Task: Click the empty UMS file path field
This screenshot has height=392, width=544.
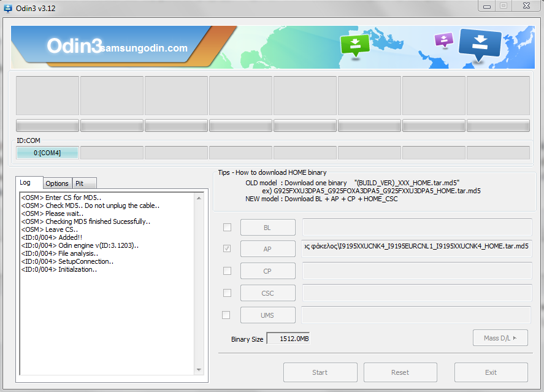Action: click(x=416, y=315)
